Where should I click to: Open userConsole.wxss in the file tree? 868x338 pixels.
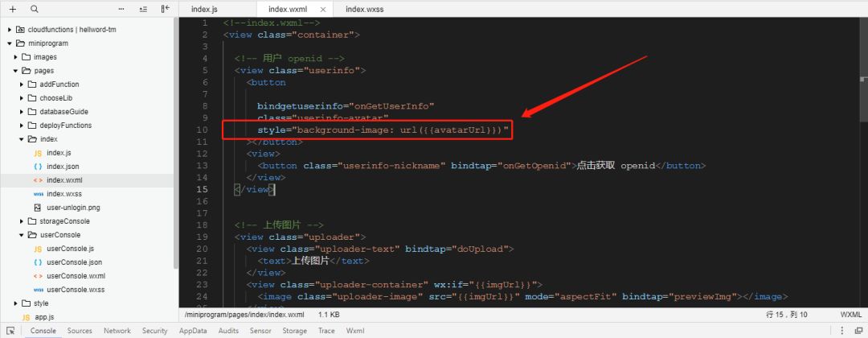point(76,290)
